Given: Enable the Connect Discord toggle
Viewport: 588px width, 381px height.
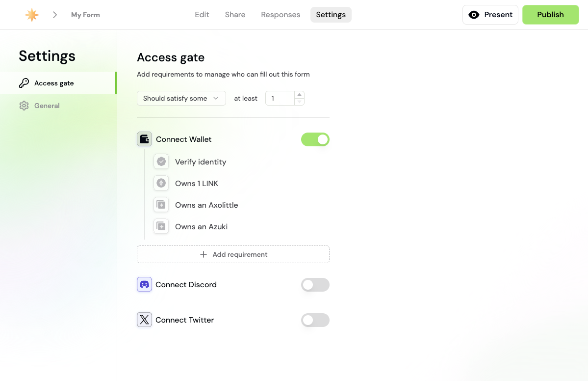Looking at the screenshot, I should point(315,285).
